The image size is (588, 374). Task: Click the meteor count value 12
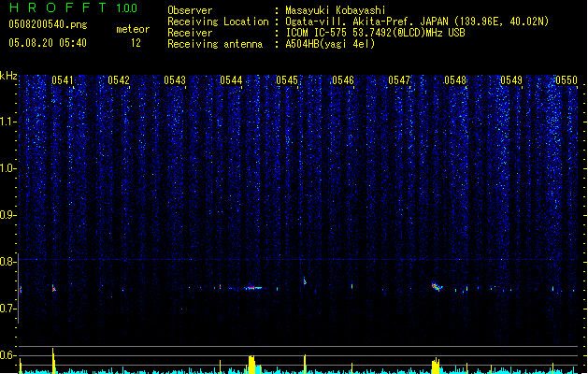click(x=136, y=43)
